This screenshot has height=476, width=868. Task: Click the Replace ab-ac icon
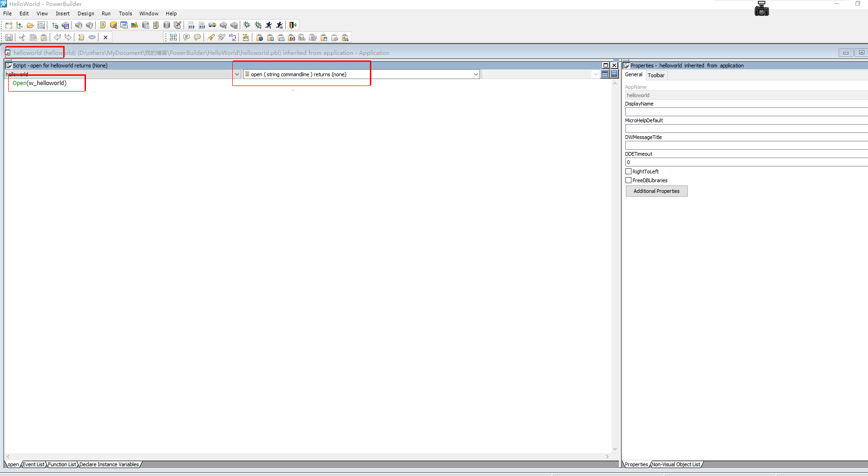point(233,37)
